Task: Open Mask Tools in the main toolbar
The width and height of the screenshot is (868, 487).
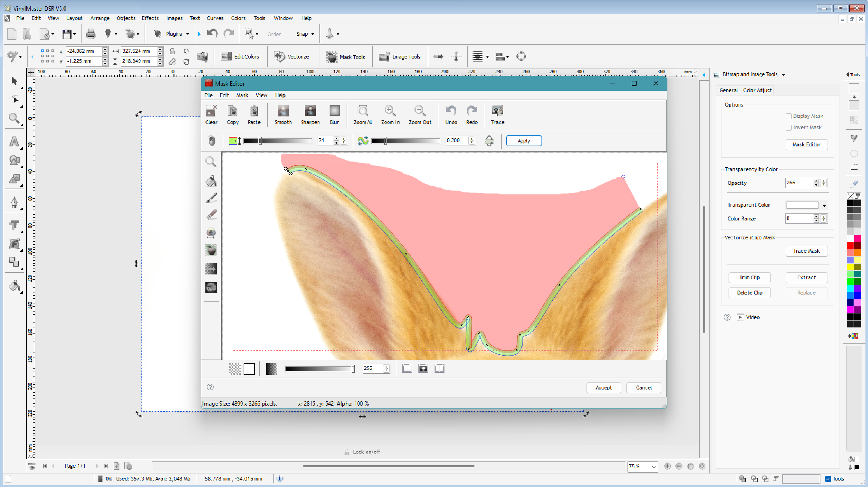Action: pyautogui.click(x=346, y=57)
